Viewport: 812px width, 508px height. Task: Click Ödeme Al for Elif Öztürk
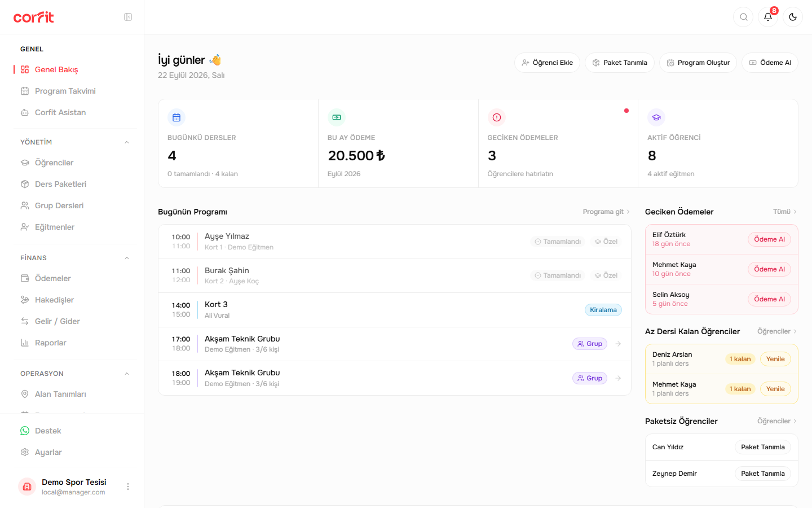[x=769, y=239]
